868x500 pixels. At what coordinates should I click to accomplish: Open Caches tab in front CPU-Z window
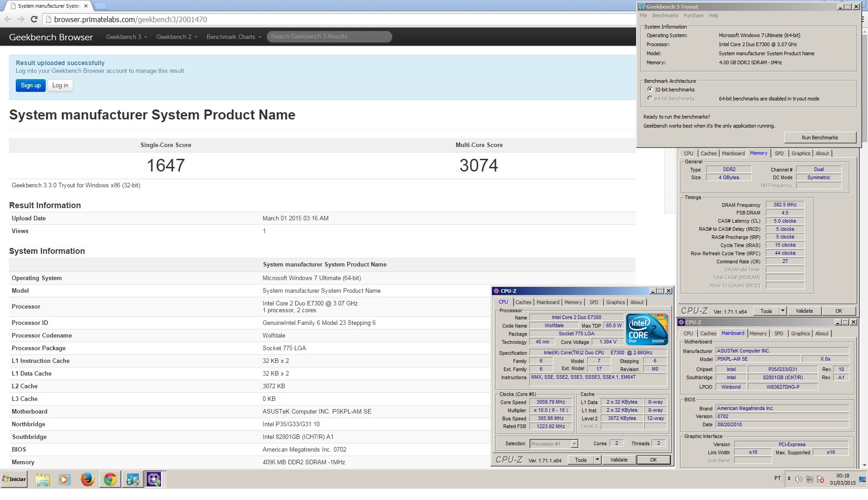[523, 302]
